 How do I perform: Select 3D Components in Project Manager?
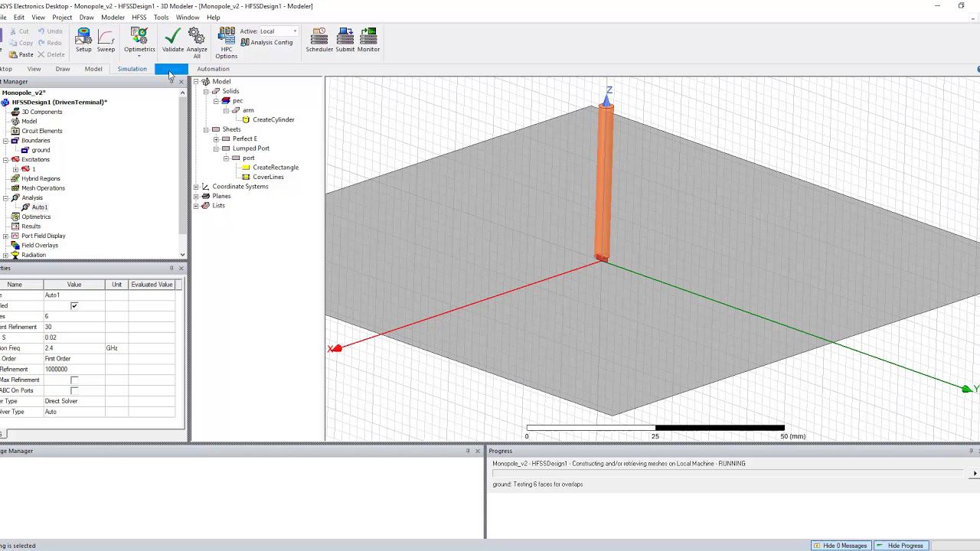coord(42,112)
